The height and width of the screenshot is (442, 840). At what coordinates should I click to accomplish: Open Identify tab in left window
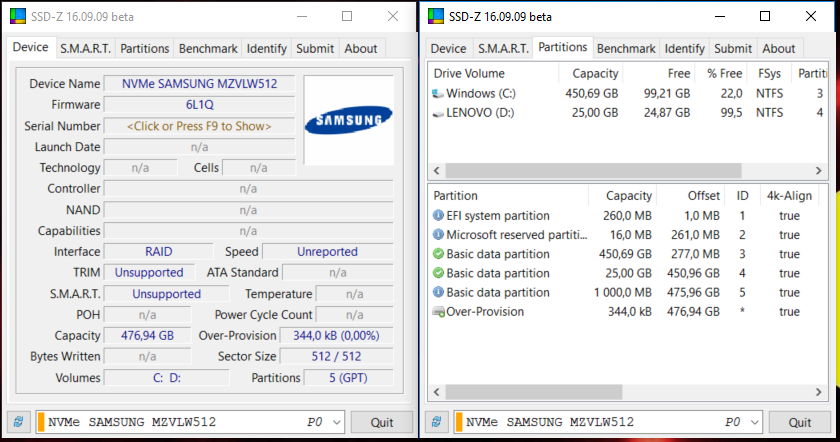(266, 49)
